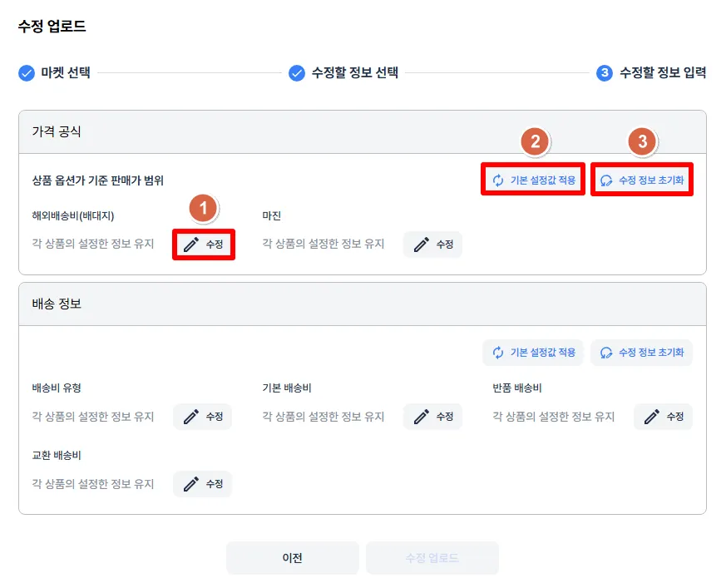726x588 pixels.
Task: Go back to 마켓 선택 step
Action: pyautogui.click(x=65, y=73)
